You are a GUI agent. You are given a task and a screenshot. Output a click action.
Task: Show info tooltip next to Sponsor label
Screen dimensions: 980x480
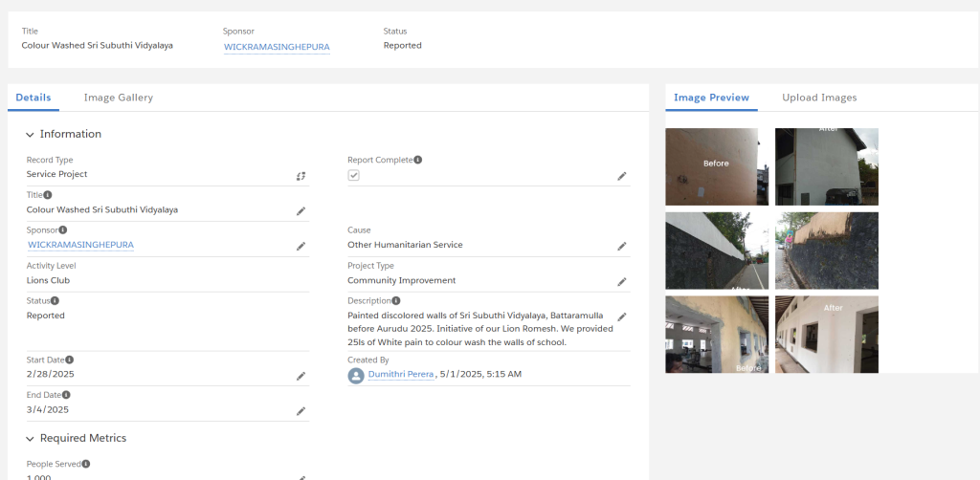[x=62, y=229]
